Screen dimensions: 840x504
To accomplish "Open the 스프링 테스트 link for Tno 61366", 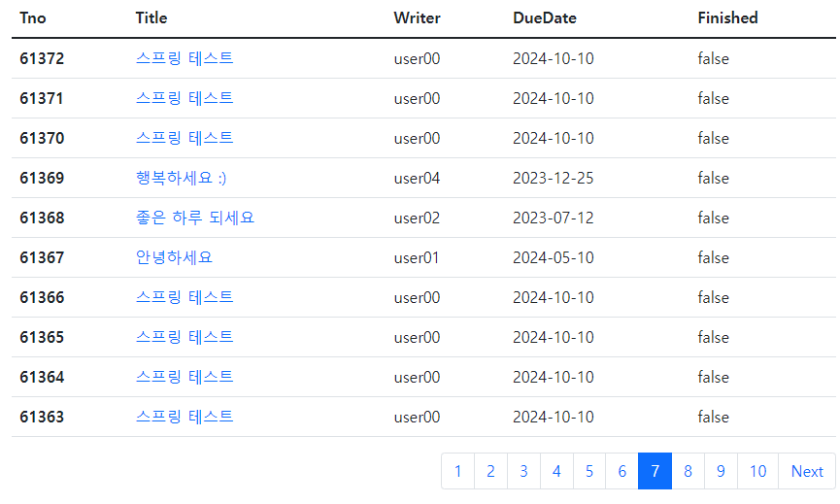I will 185,297.
